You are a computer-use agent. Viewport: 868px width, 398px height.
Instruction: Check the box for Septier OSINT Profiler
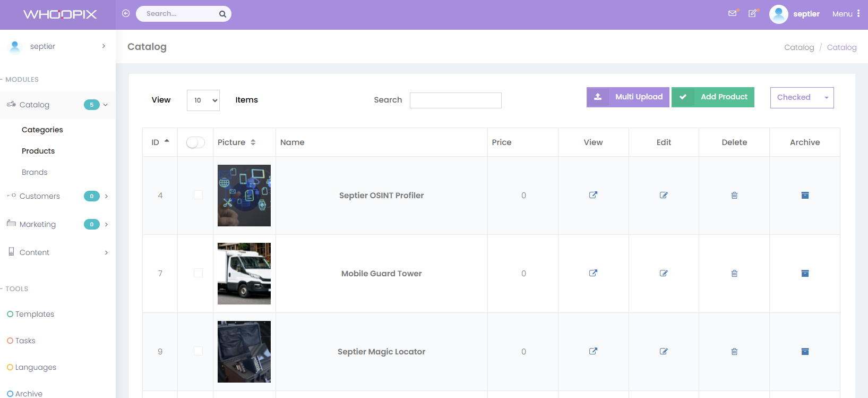[x=198, y=195]
